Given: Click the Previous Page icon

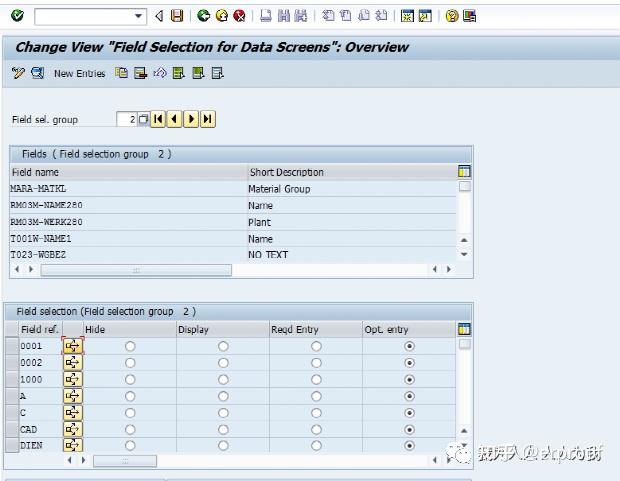Looking at the screenshot, I should pos(346,16).
